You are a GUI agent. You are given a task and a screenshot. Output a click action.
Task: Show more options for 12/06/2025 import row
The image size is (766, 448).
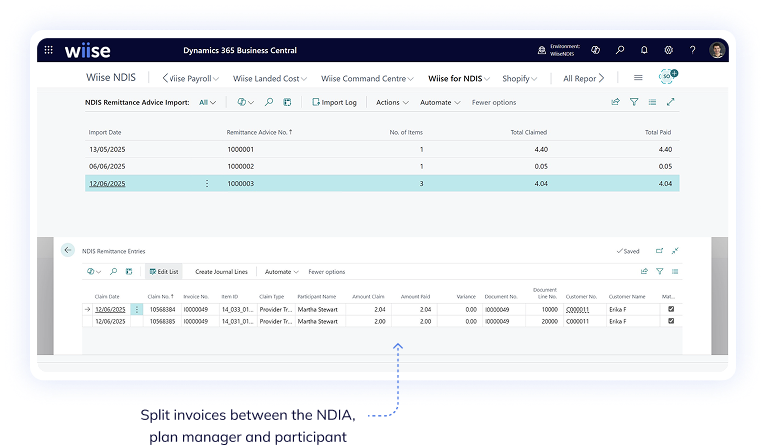207,183
